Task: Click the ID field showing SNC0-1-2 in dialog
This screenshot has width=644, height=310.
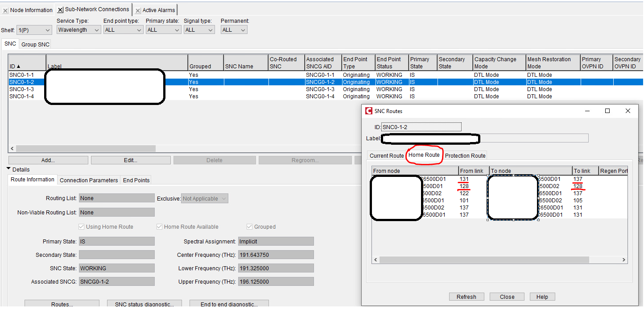Action: (421, 127)
